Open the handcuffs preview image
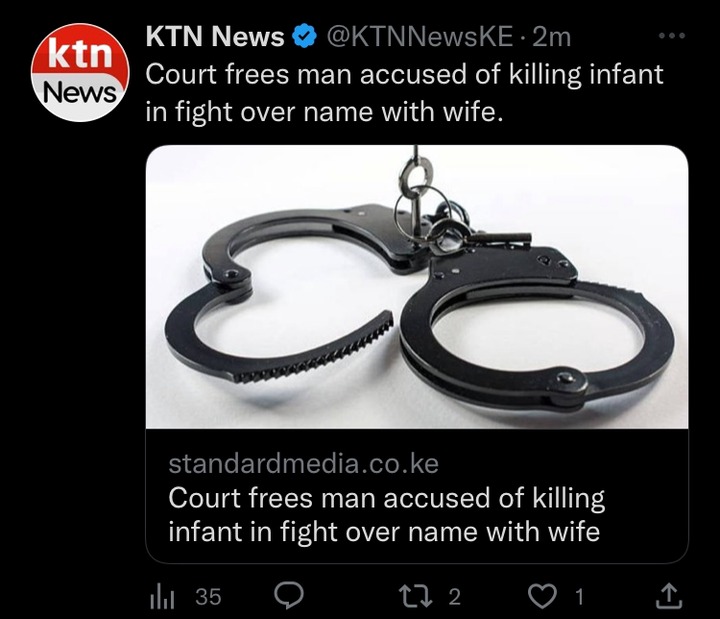This screenshot has width=720, height=619. [417, 287]
